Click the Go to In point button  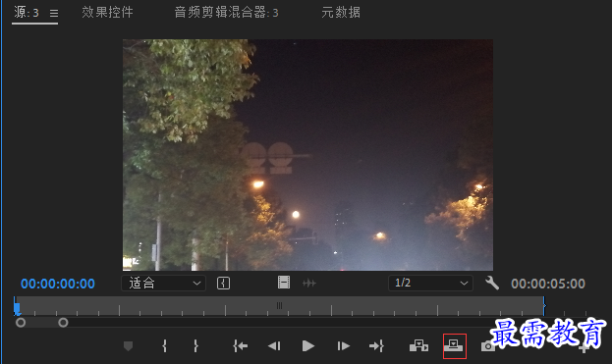pos(240,346)
